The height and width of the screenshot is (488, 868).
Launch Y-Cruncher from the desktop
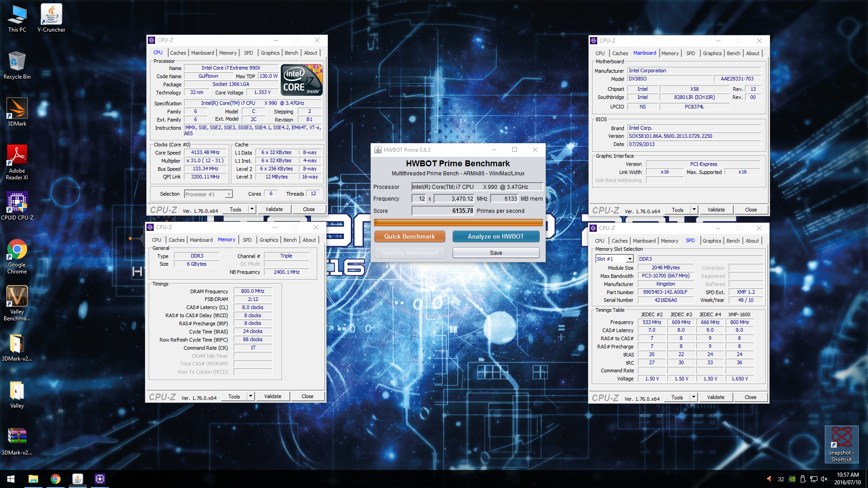[x=51, y=18]
